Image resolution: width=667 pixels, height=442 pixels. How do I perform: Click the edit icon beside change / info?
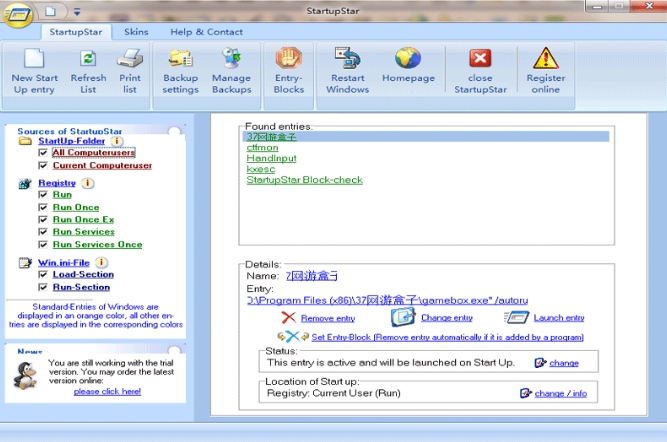coord(526,393)
